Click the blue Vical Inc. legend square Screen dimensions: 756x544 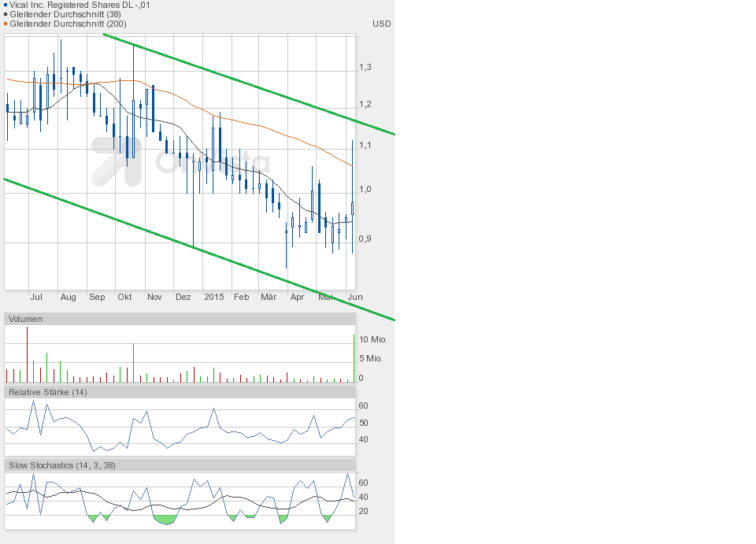coord(6,5)
